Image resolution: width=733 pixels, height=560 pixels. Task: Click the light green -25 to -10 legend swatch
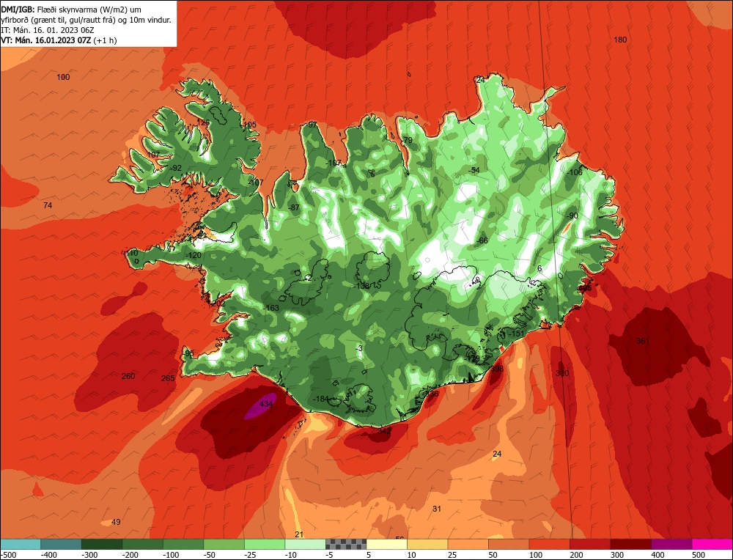point(265,545)
